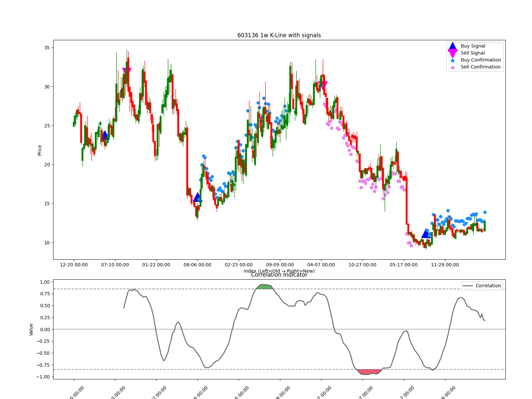Click the correlation tick label '0.50'
Image resolution: width=532 pixels, height=399 pixels.
click(x=45, y=306)
